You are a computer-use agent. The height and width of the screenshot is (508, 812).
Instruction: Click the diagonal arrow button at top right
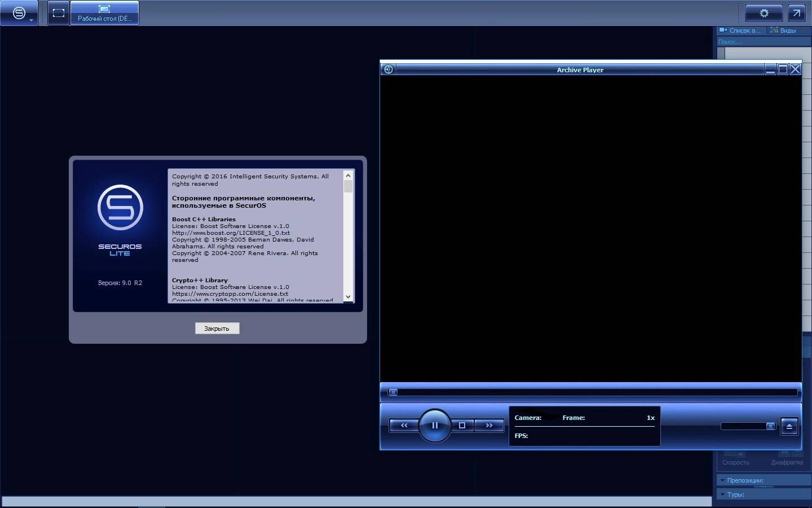point(796,13)
